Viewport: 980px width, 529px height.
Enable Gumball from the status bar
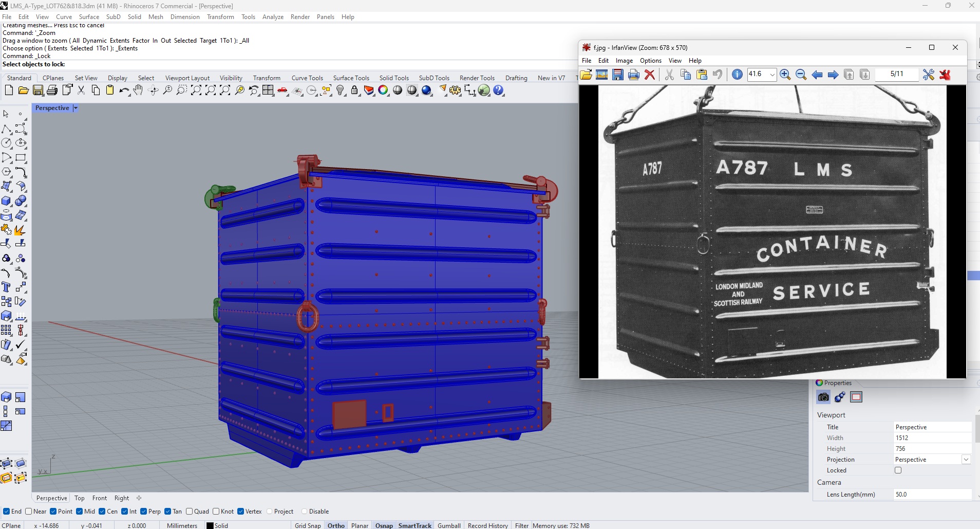pos(448,525)
